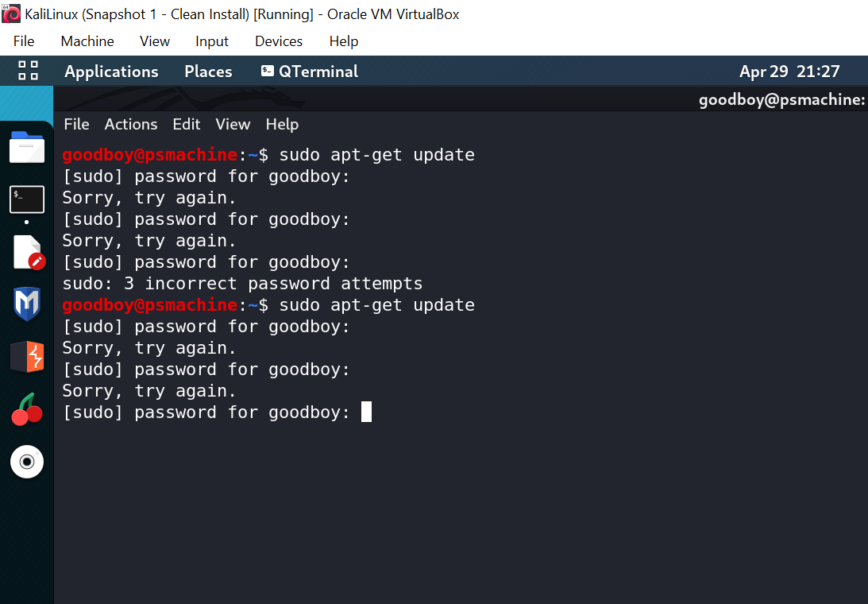Open the VirtualBox Devices menu

tap(278, 41)
